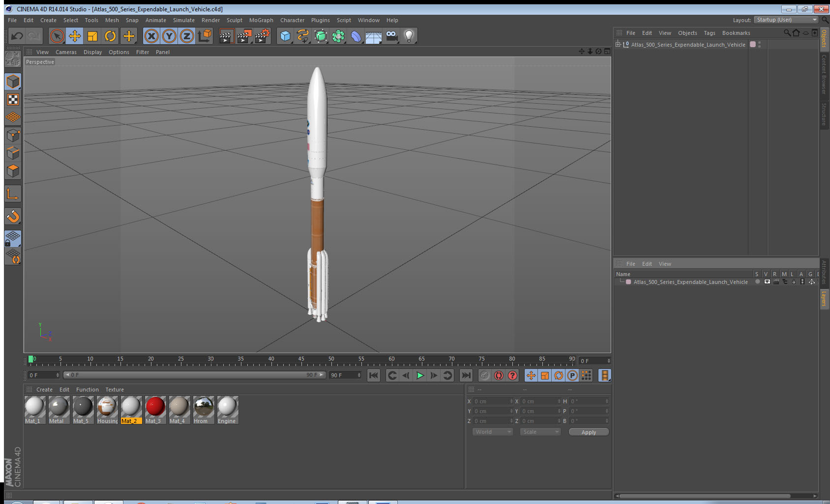This screenshot has width=830, height=504.
Task: Add a Light object
Action: [409, 36]
